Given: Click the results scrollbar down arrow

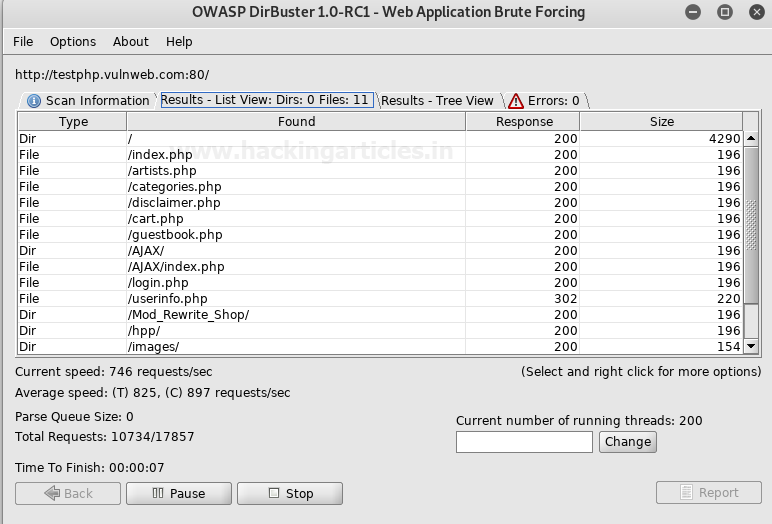Looking at the screenshot, I should pos(751,346).
